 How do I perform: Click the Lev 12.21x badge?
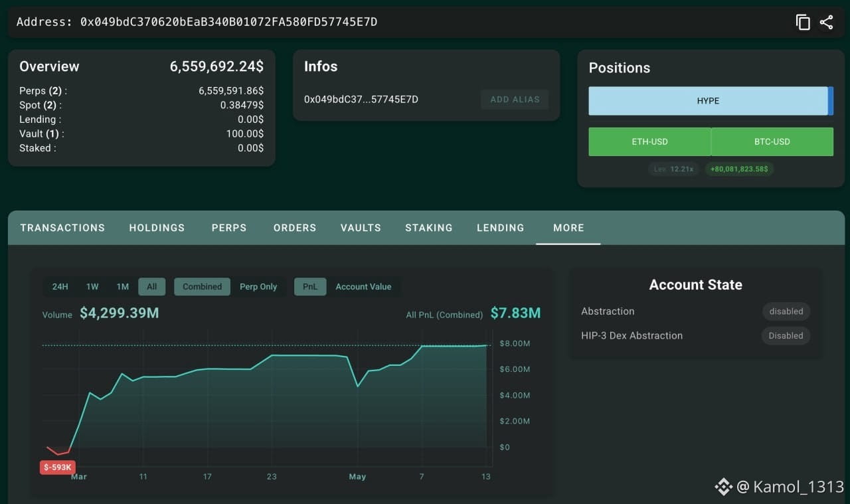pyautogui.click(x=673, y=169)
